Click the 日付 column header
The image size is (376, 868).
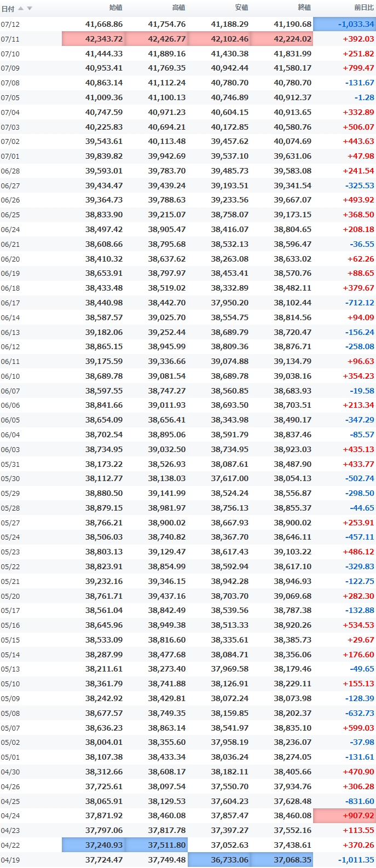pos(8,8)
